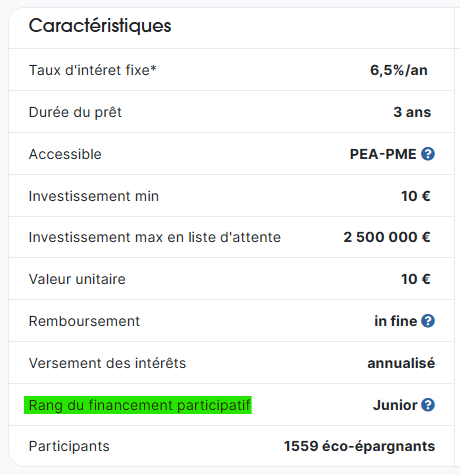Viewport: 460px width, 475px height.
Task: Select the Investissement min label
Action: pyautogui.click(x=94, y=196)
